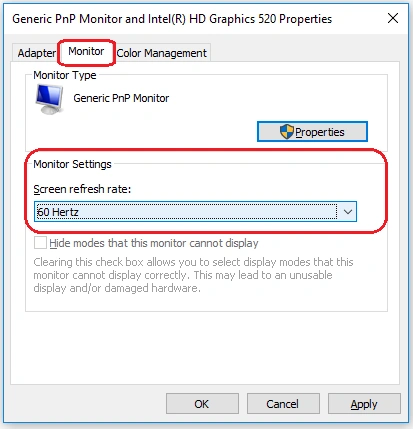Screen dimensions: 413x429
Task: Click the 'Monitor Type' group heading
Action: click(65, 75)
